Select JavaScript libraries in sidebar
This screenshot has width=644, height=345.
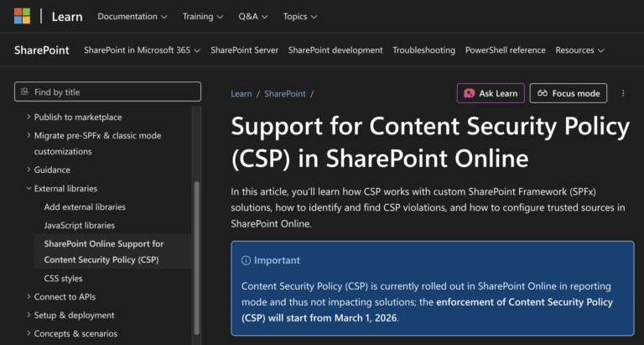pyautogui.click(x=80, y=225)
